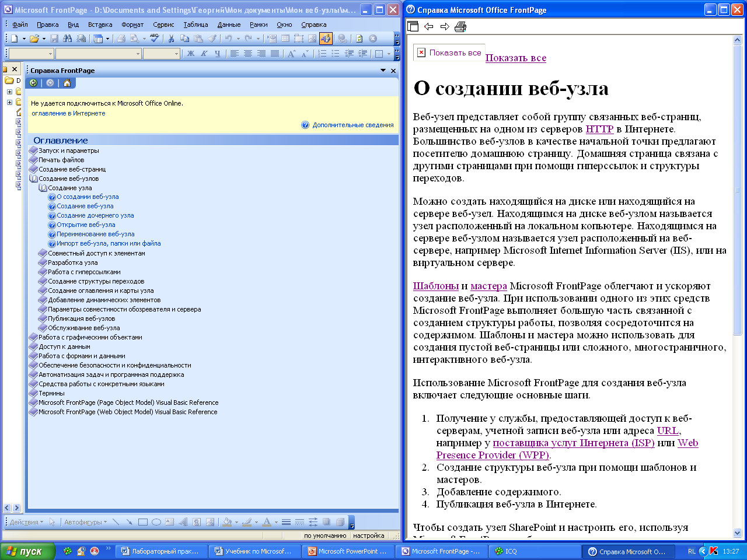Screen dimensions: 747x560
Task: Click the Open folder icon in FrontPage toolbar
Action: point(34,38)
